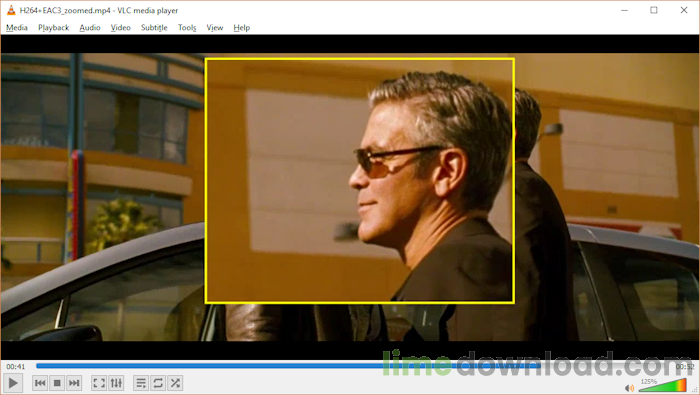Open the Subtitle menu
The height and width of the screenshot is (395, 700).
tap(154, 28)
